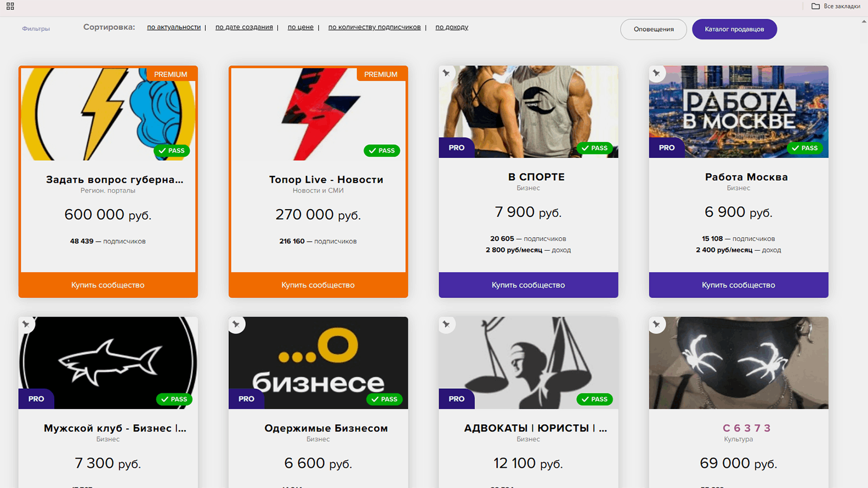Open the Каталог продавцов

(734, 29)
